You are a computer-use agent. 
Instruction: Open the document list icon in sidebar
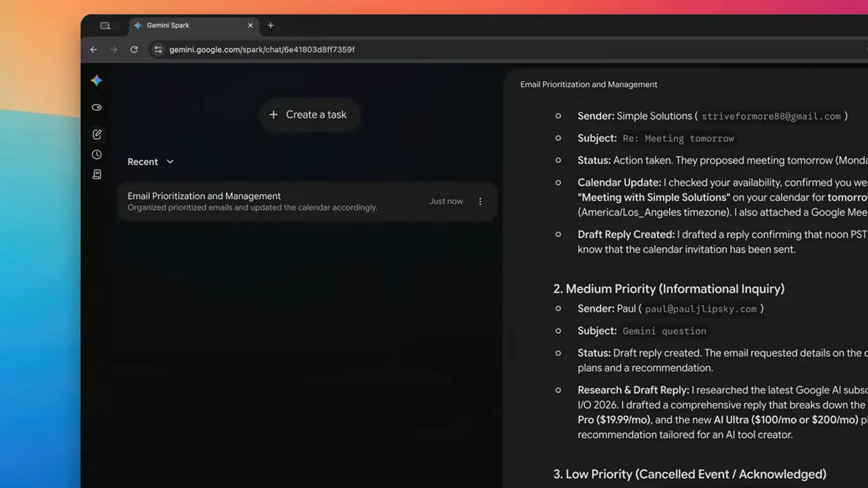click(97, 174)
